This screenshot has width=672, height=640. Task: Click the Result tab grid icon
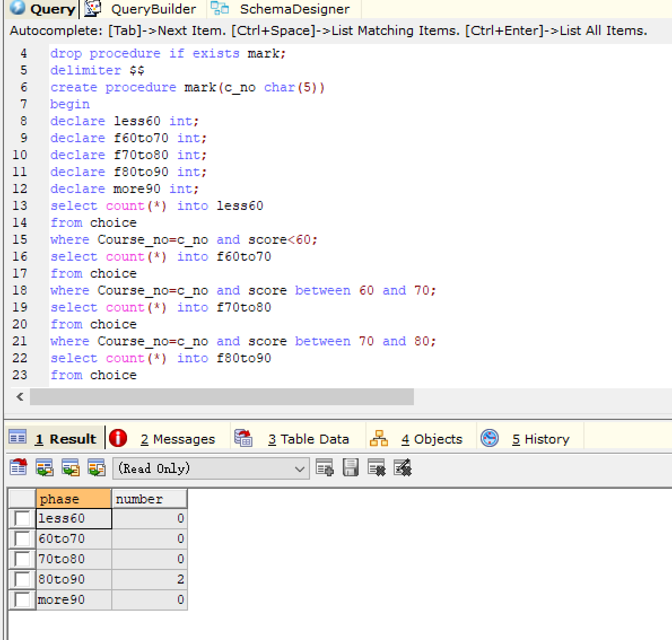pyautogui.click(x=18, y=437)
